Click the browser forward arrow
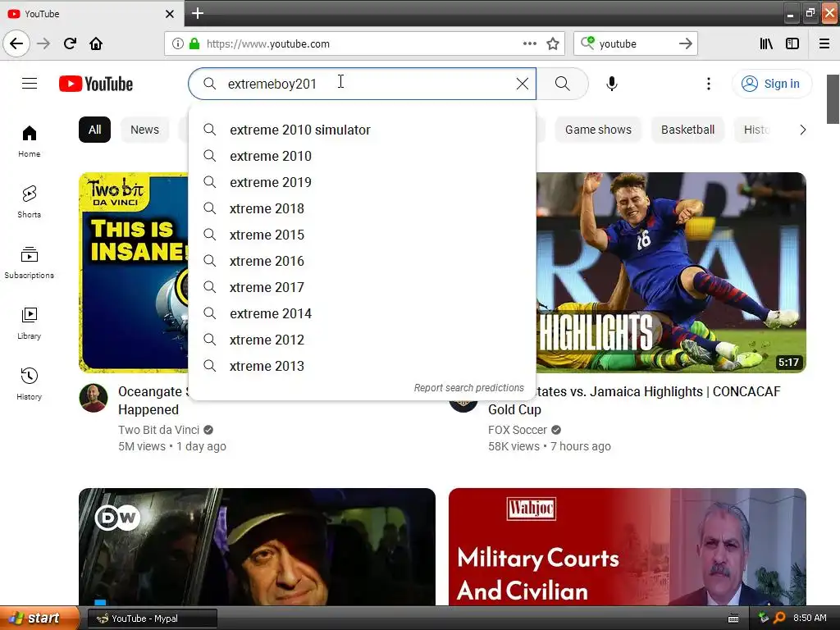 (x=43, y=43)
